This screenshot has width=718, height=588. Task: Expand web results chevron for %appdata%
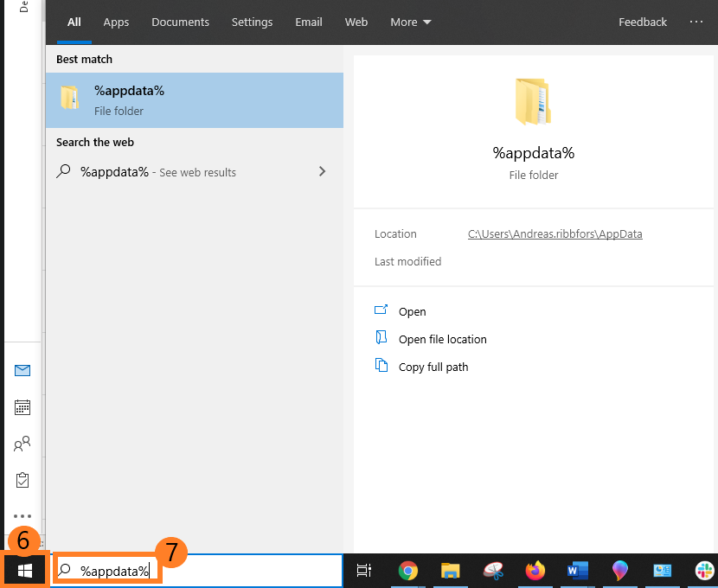click(323, 171)
